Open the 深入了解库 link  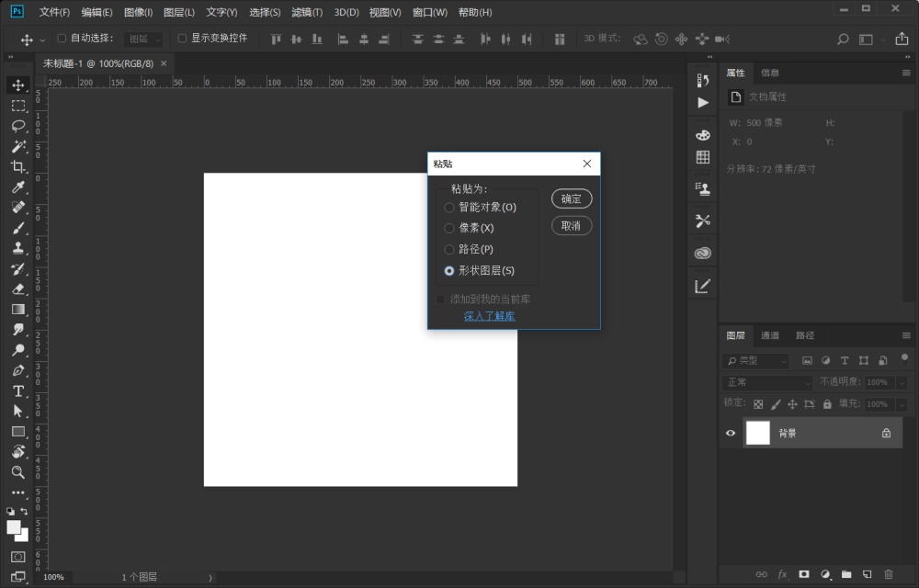489,316
